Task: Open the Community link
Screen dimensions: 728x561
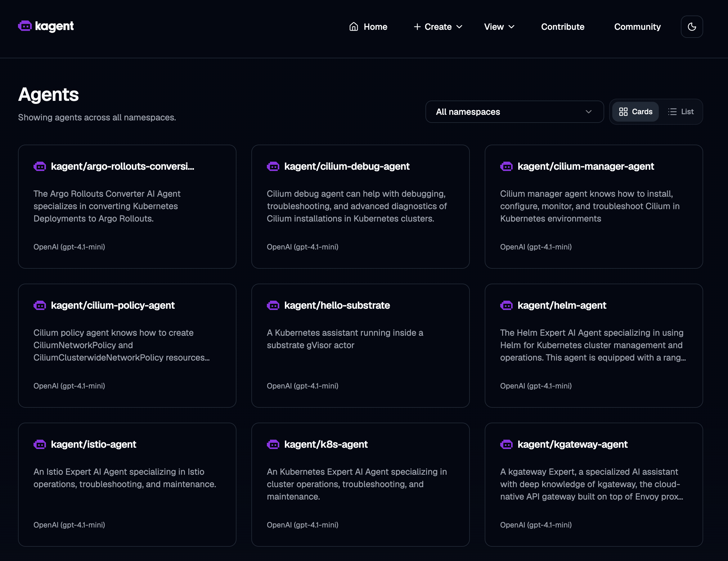Action: tap(637, 27)
